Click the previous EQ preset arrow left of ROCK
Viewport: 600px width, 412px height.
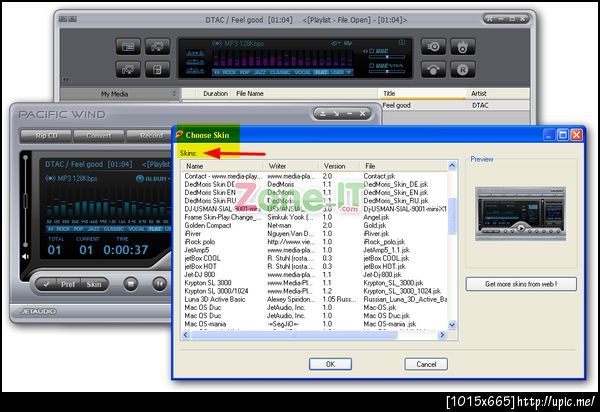coord(217,72)
